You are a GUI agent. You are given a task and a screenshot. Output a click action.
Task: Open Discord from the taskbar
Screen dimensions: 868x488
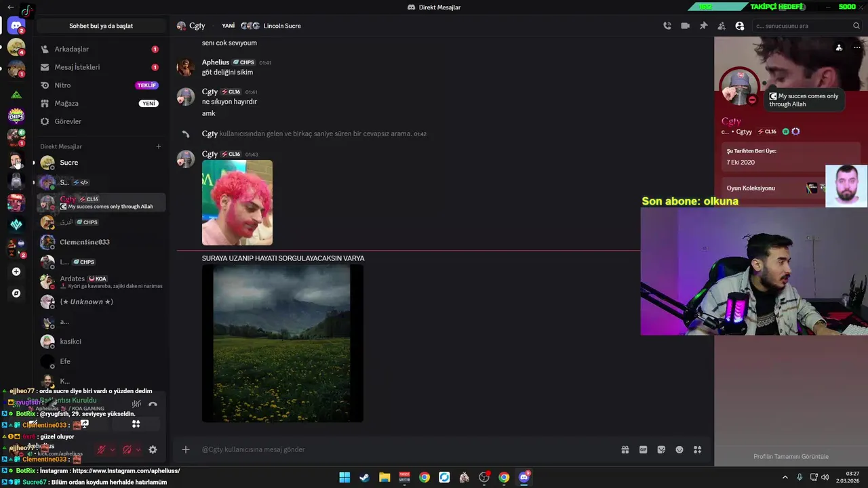coord(524,477)
